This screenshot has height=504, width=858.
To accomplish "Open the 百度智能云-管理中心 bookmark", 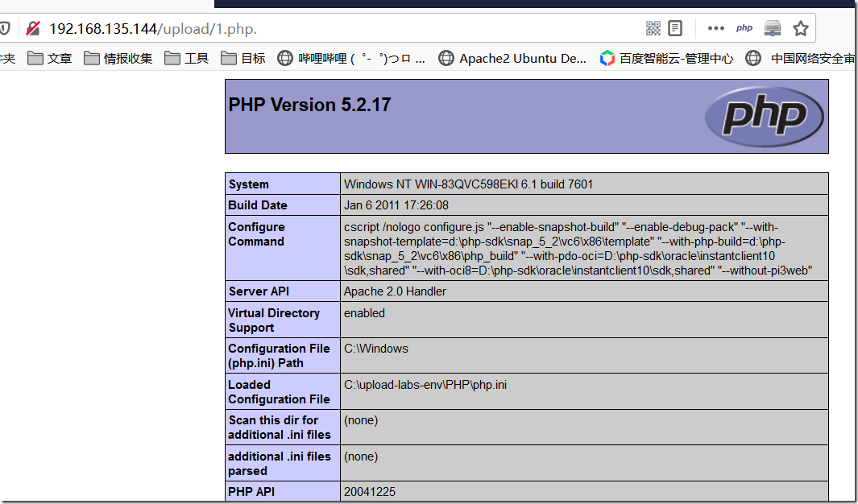I will [666, 58].
